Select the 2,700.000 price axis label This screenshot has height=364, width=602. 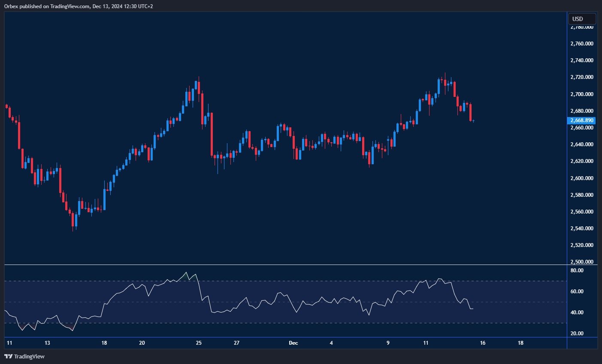point(581,94)
